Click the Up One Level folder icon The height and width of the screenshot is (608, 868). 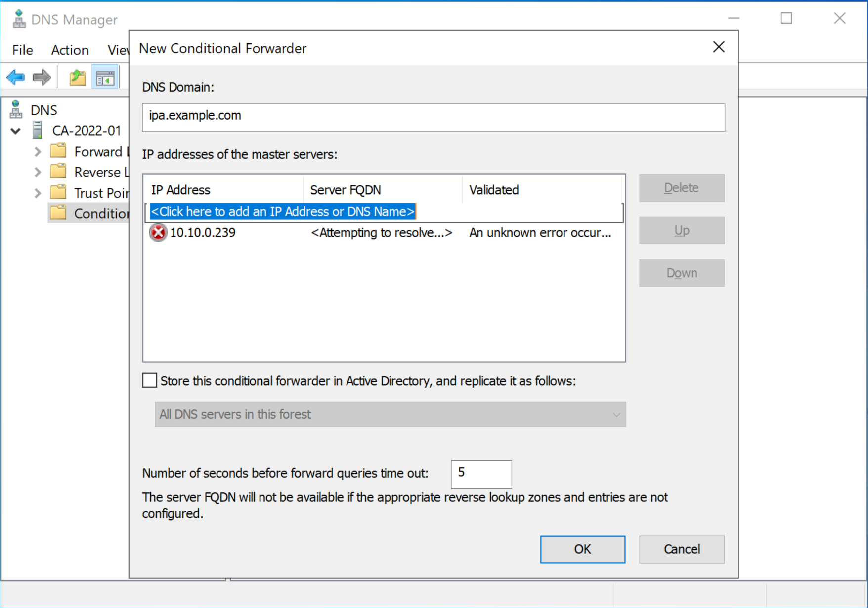pyautogui.click(x=77, y=78)
